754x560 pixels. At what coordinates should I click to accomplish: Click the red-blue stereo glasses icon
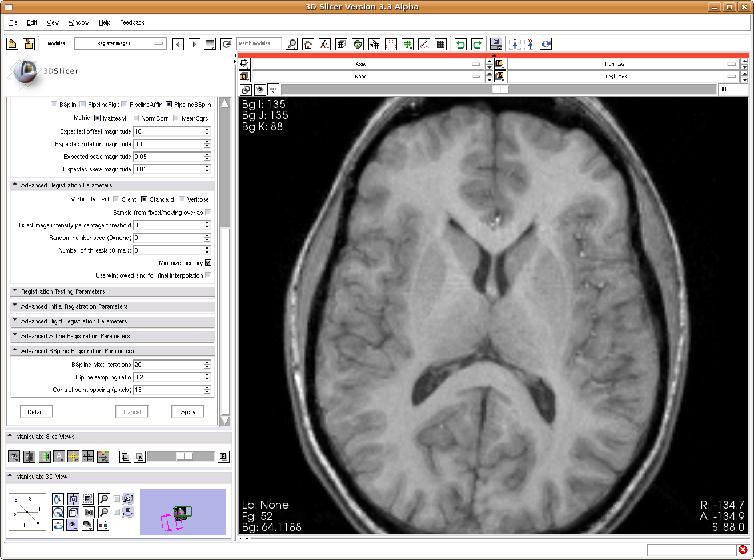pos(103,525)
